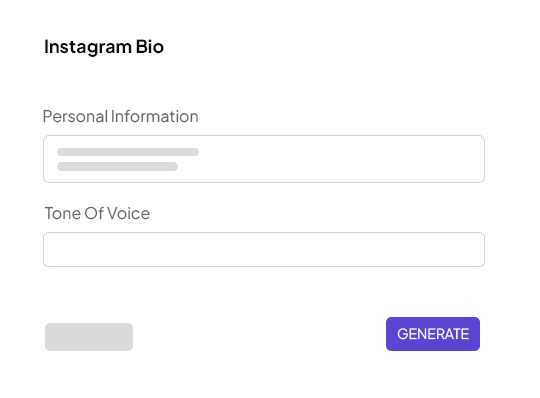Screen dimensions: 540x398
Task: Click the Tone Of Voice label
Action: click(x=97, y=213)
